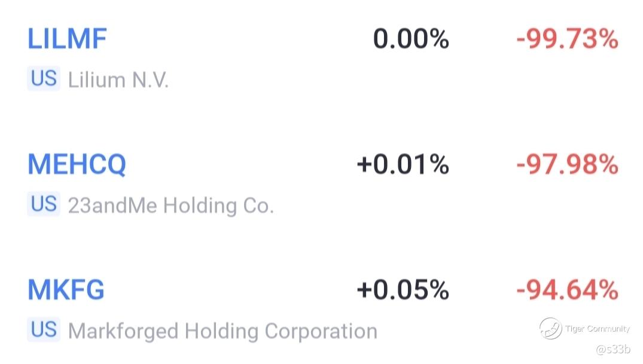
Task: Open the LILMF ticker symbol
Action: (x=67, y=39)
